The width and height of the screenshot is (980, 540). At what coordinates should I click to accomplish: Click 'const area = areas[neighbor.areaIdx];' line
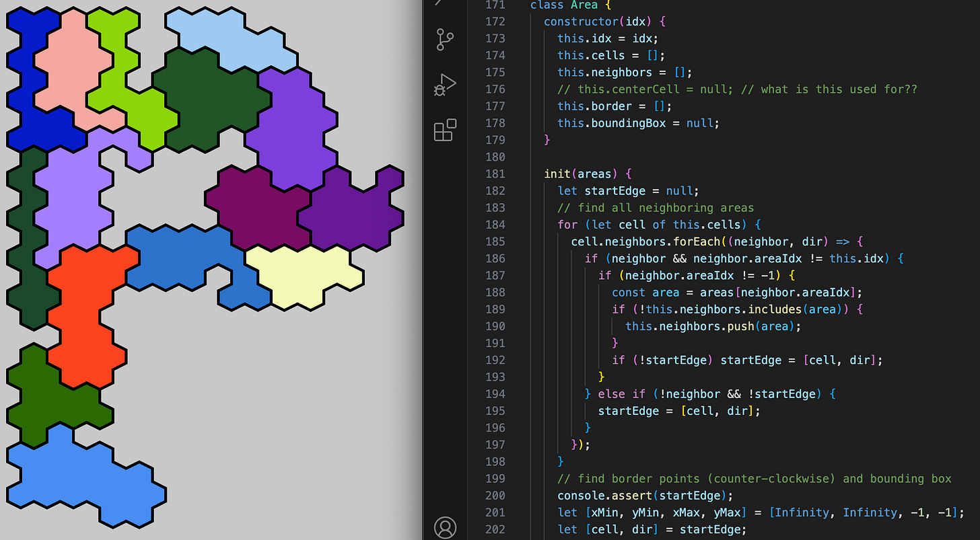point(737,292)
